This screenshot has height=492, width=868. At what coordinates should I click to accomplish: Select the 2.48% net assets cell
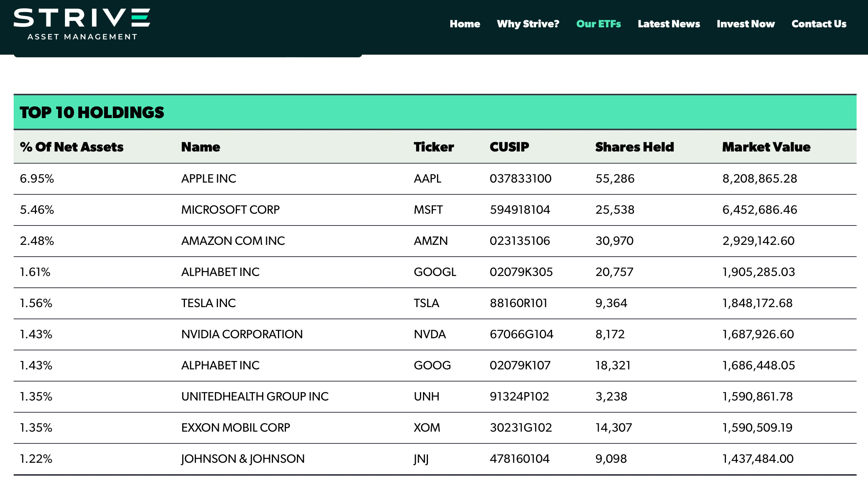tap(37, 241)
